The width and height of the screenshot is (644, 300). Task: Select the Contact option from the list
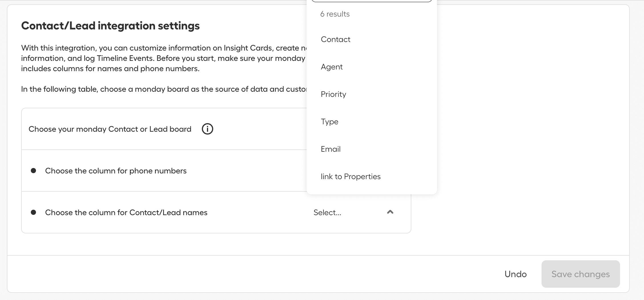(x=335, y=39)
